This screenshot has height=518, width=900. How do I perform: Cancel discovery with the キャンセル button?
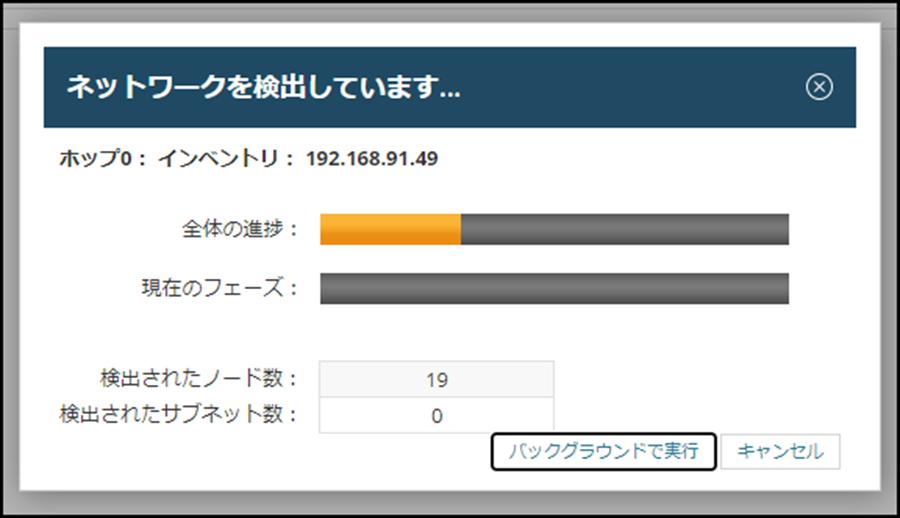[780, 451]
